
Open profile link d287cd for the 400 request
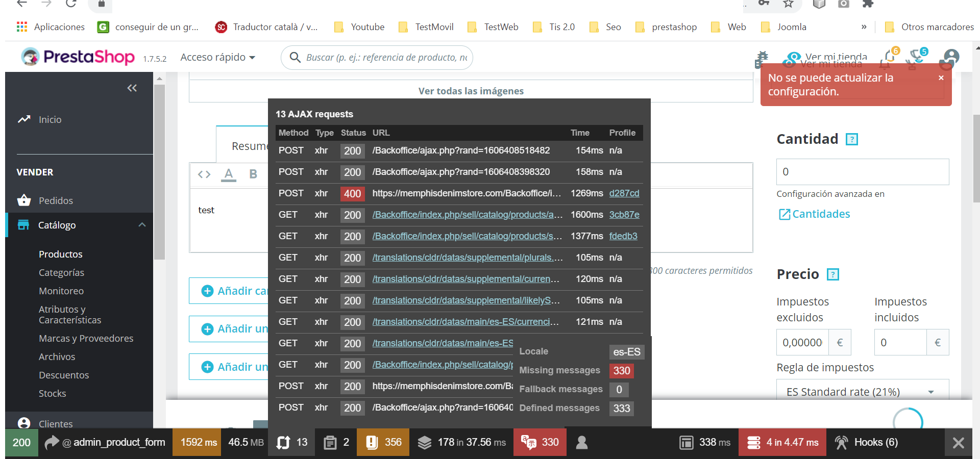624,193
